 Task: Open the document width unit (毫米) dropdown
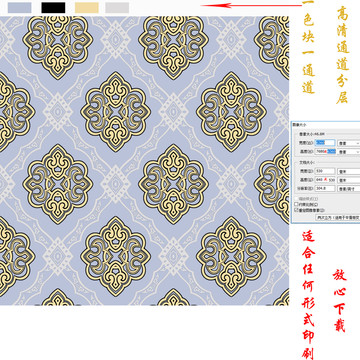pos(349,171)
